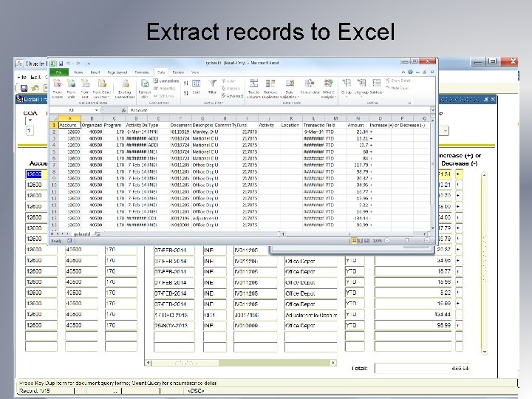Image resolution: width=532 pixels, height=399 pixels.
Task: Expand the formula bar chevron
Action: tap(432, 110)
